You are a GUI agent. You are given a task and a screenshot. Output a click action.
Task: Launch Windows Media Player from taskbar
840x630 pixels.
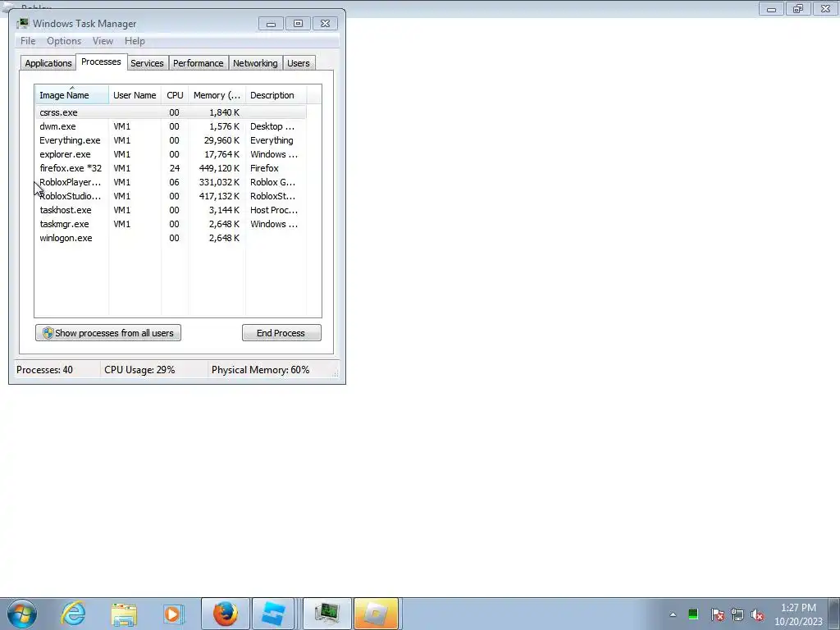173,614
